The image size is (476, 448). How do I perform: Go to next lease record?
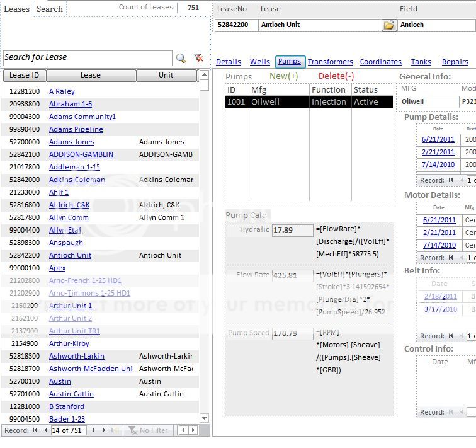coord(94,430)
